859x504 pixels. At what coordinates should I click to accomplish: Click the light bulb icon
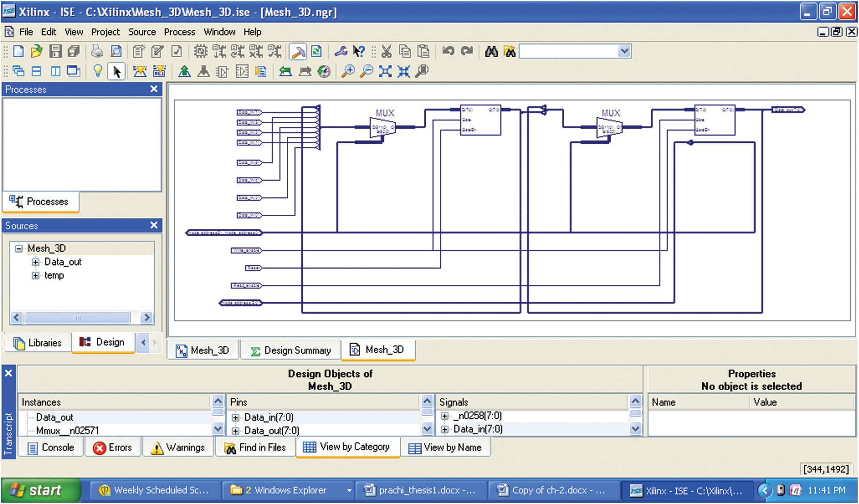tap(97, 71)
